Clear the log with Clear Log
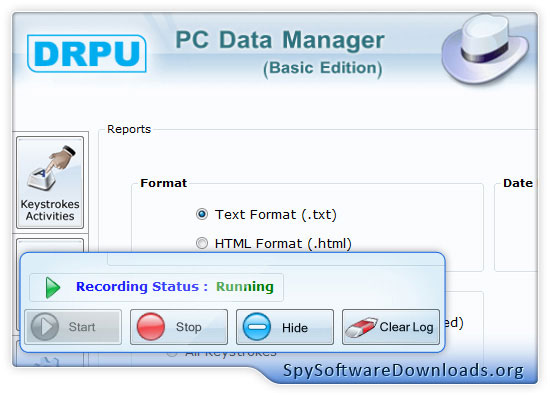This screenshot has height=395, width=550. (x=391, y=327)
